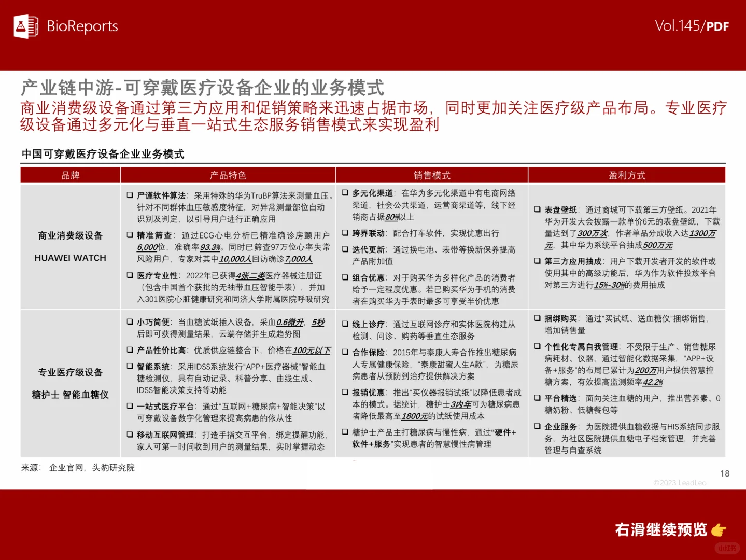The height and width of the screenshot is (560, 746).
Task: Check the 多元化渠道 checkbox
Action: point(345,193)
